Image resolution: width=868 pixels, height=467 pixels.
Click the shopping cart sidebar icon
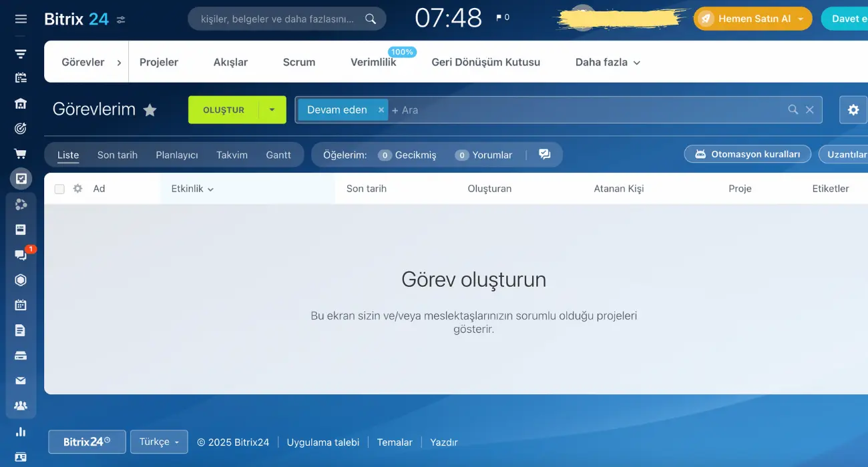pyautogui.click(x=21, y=153)
